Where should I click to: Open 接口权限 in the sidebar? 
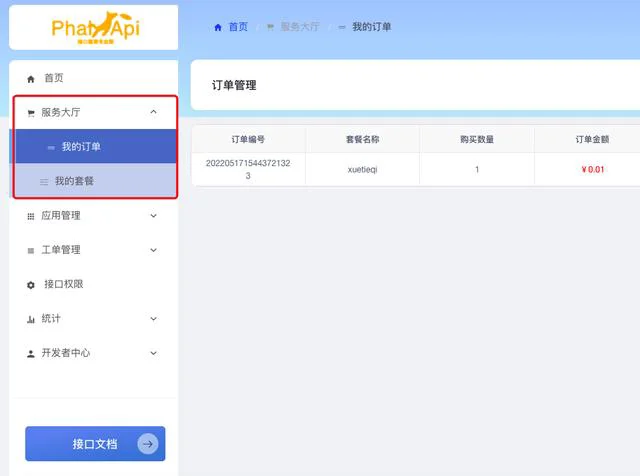[x=93, y=284]
